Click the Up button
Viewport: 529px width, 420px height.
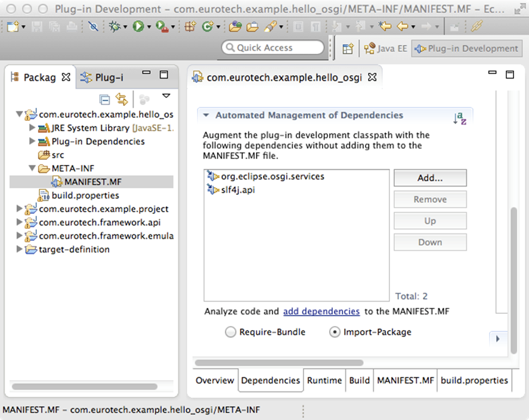(x=430, y=221)
